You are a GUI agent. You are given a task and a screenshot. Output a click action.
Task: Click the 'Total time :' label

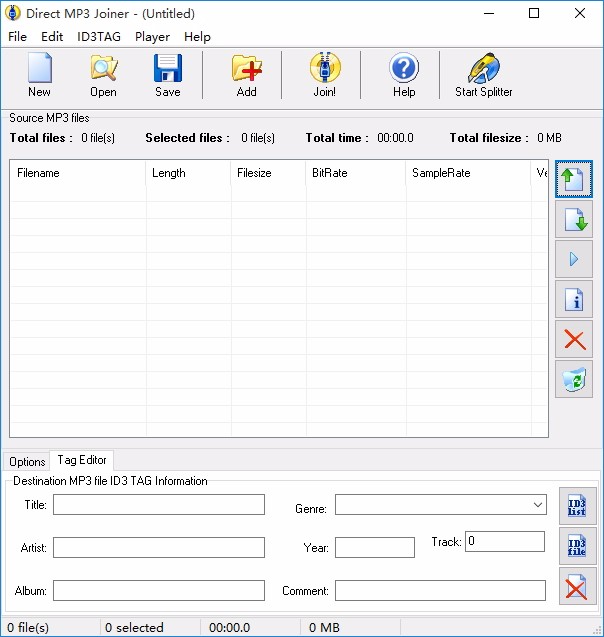pyautogui.click(x=337, y=138)
